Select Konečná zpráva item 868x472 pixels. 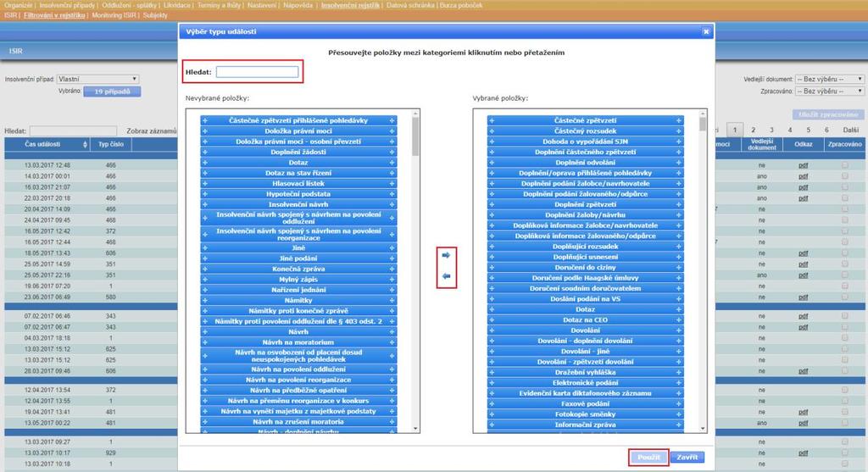298,269
